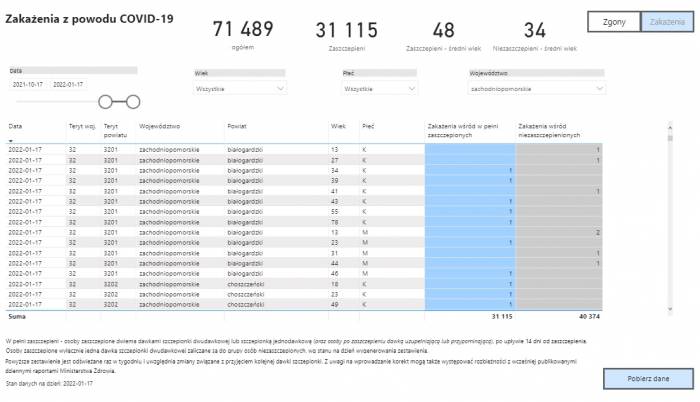Open the Wiek filter dropdown

[241, 88]
